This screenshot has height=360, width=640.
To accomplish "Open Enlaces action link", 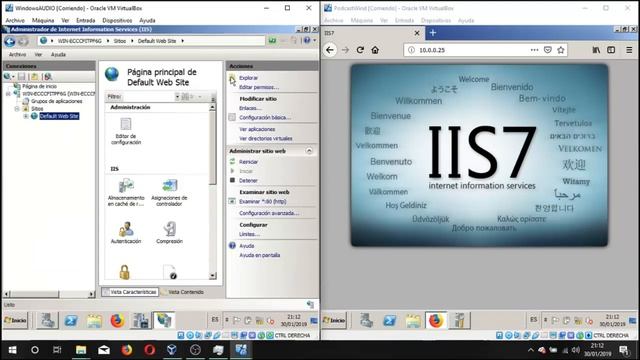I will pos(250,108).
